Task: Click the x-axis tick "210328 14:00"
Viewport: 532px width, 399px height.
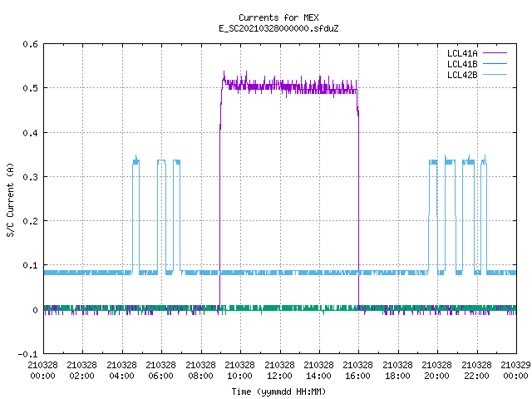Action: 318,371
